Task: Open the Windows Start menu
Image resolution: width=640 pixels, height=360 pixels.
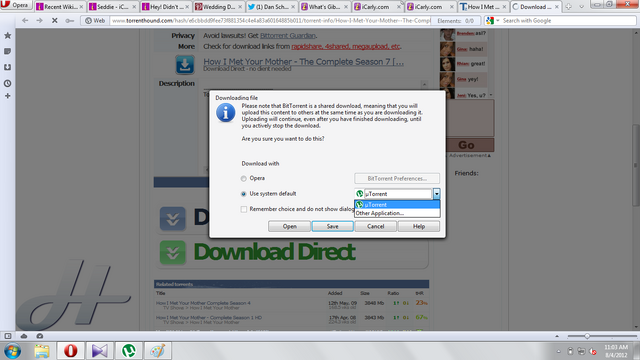Action: [x=12, y=351]
